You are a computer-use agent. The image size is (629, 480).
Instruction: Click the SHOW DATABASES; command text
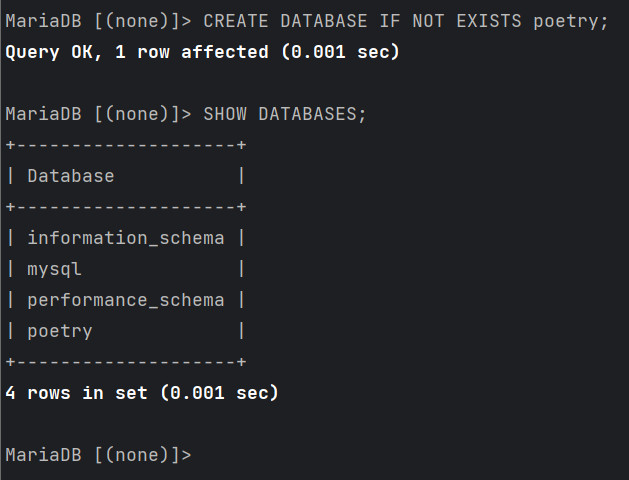(285, 114)
